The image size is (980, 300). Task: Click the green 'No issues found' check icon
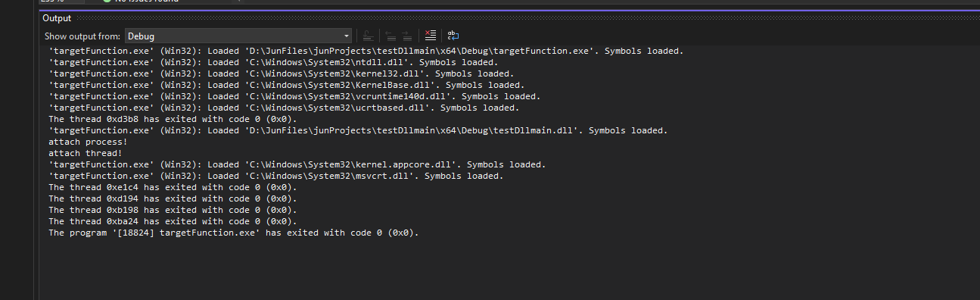[x=107, y=2]
